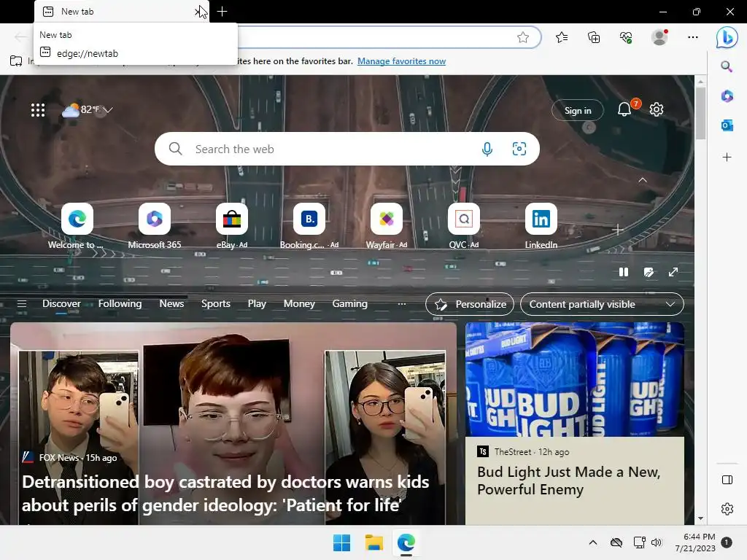The image size is (747, 560).
Task: Open the Windows Start menu
Action: [x=341, y=542]
